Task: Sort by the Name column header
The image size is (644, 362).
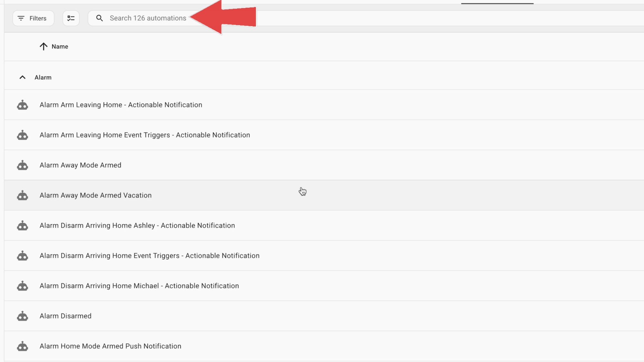Action: tap(60, 47)
